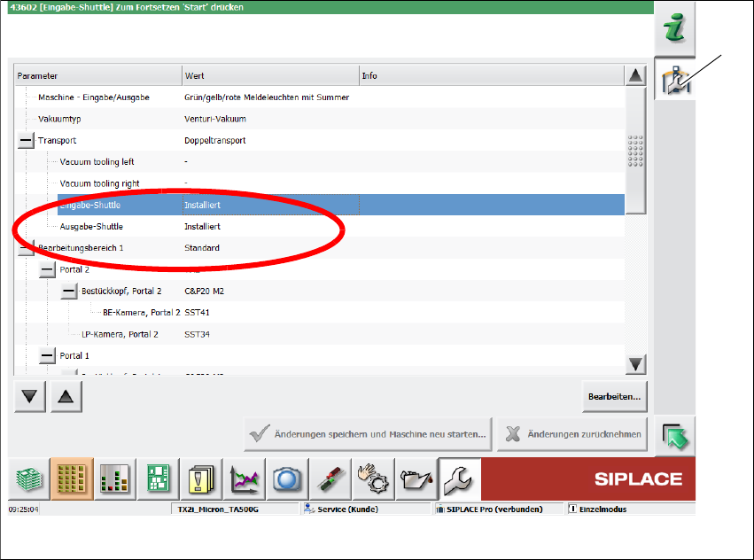Collapse the Portal 1 tree node
This screenshot has height=560, width=754.
[47, 356]
